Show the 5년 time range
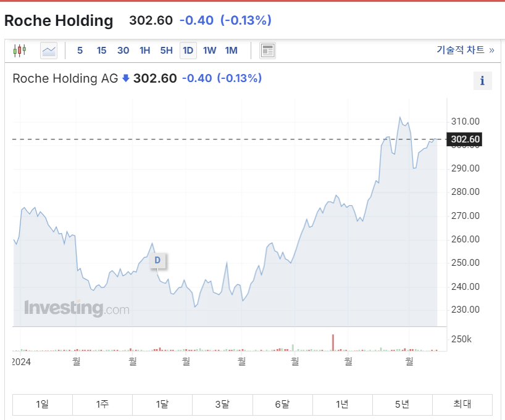 403,405
